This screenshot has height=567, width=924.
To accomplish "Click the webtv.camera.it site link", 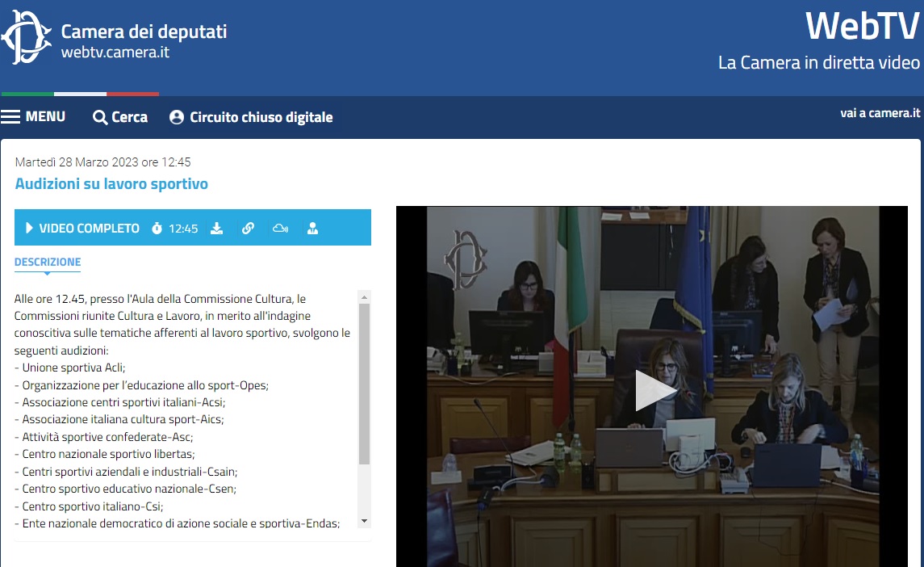I will pyautogui.click(x=115, y=53).
